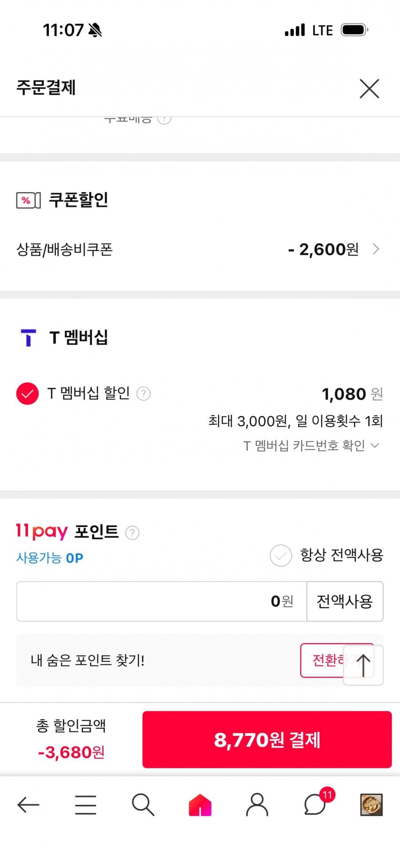Open 상품/배송비쿠폰 coupon selection chevron
The width and height of the screenshot is (400, 868).
[x=376, y=249]
